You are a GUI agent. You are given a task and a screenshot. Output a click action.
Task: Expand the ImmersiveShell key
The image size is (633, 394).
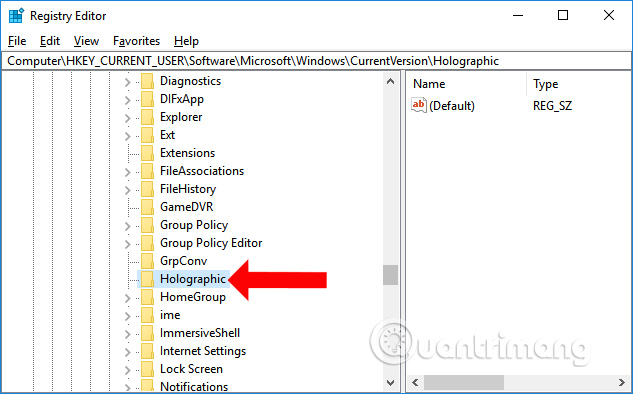tap(128, 334)
